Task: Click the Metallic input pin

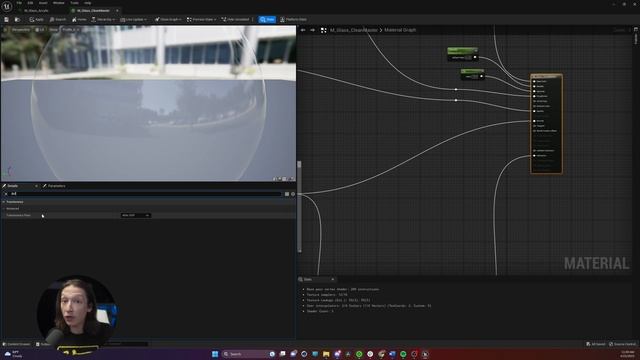Action: pyautogui.click(x=534, y=86)
